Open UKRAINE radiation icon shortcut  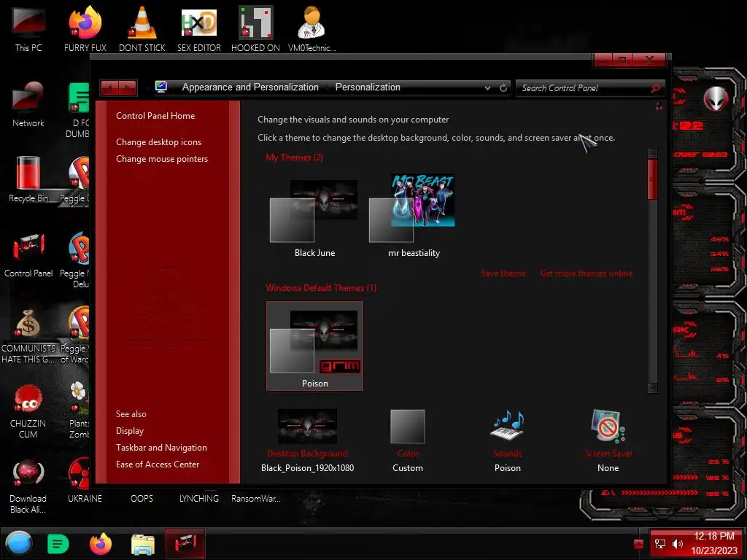[x=85, y=481]
